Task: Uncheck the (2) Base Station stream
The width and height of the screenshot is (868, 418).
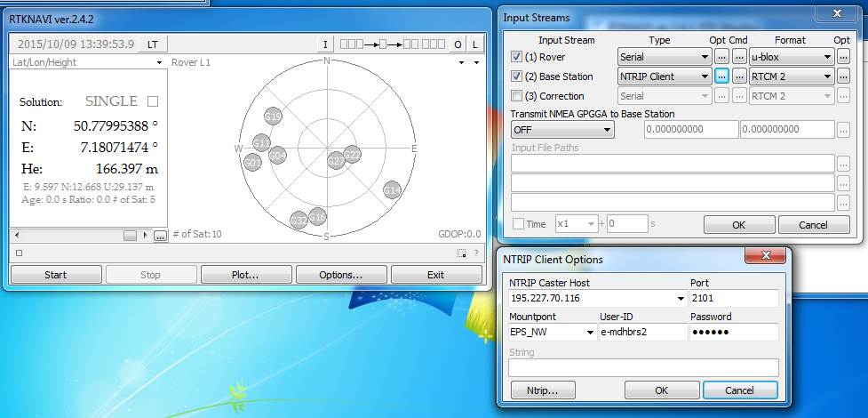Action: coord(517,76)
